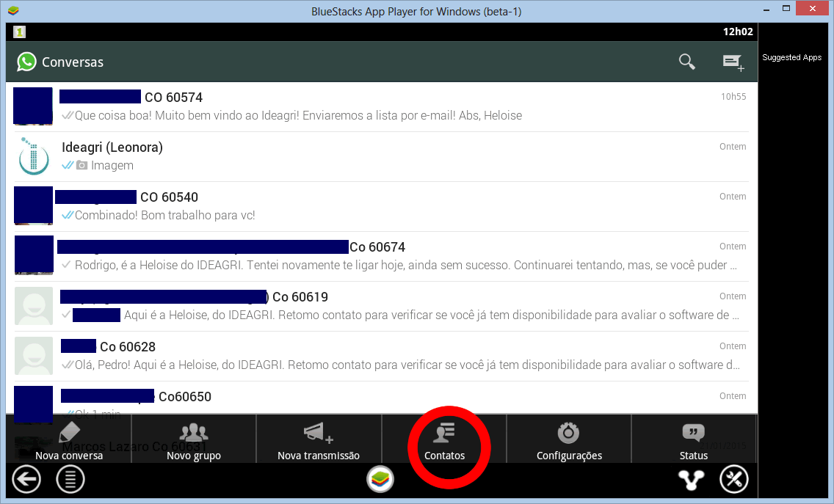This screenshot has width=834, height=504.
Task: Click the 'Combinado! Bom trabalho para vc!' message preview
Action: [165, 215]
